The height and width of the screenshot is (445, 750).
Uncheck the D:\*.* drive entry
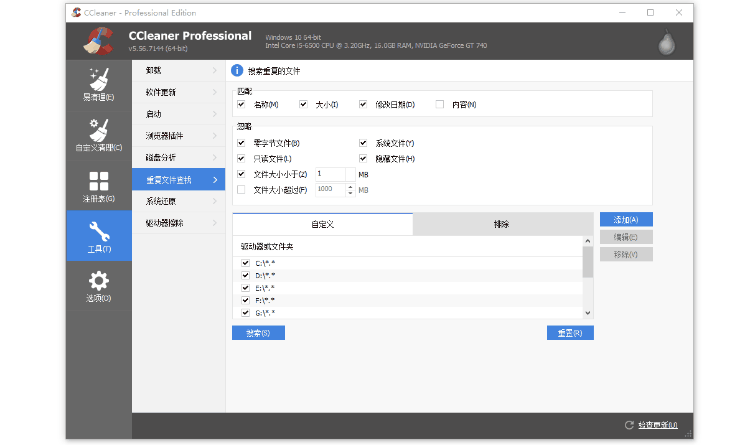click(245, 276)
